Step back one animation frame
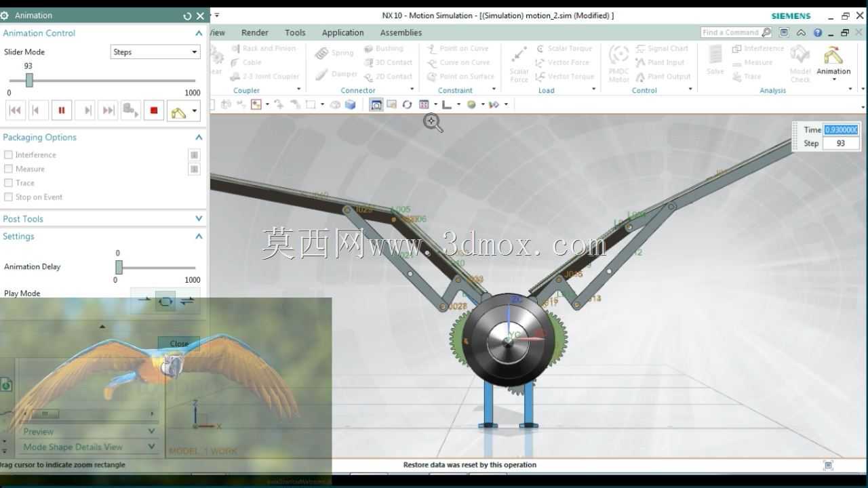Viewport: 868px width, 488px height. (x=38, y=110)
